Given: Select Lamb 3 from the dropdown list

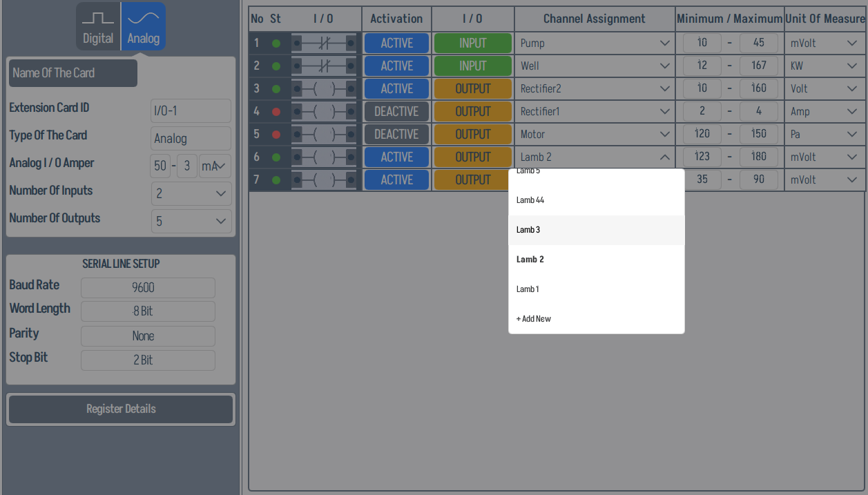Looking at the screenshot, I should click(x=597, y=230).
